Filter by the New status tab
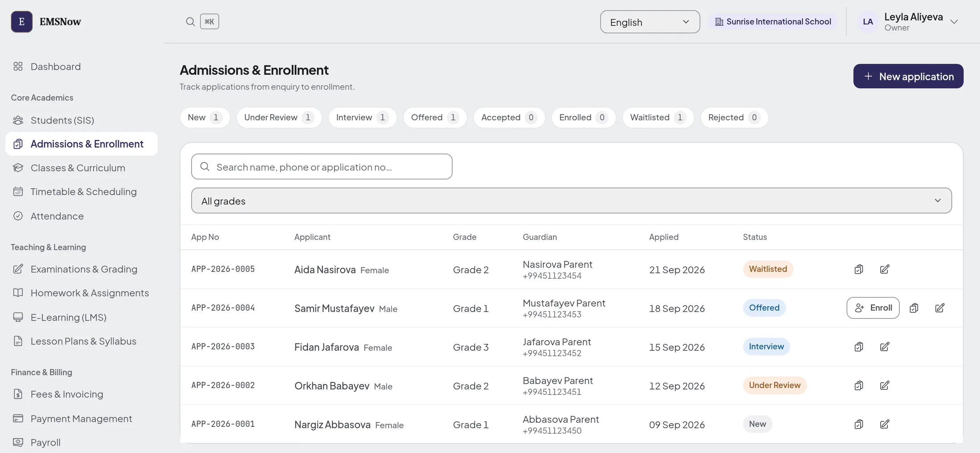 click(205, 117)
